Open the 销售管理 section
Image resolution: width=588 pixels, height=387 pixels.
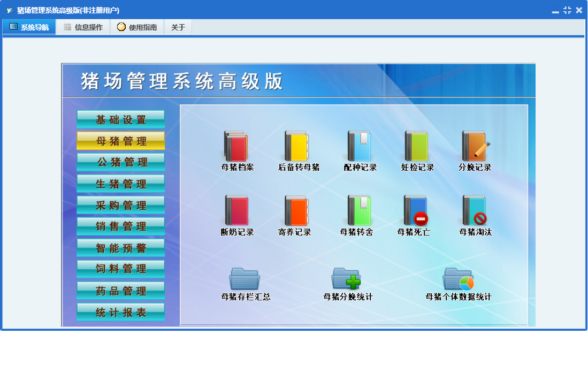point(121,226)
